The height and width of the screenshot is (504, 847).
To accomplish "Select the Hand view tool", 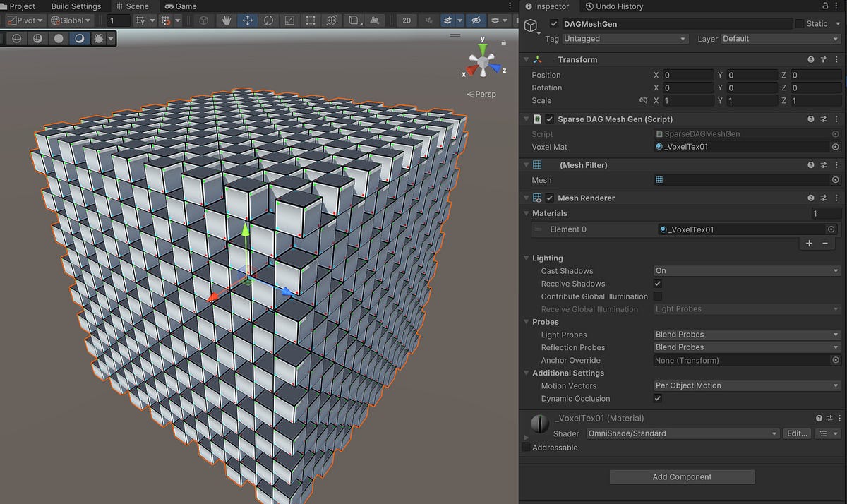I will (x=227, y=20).
